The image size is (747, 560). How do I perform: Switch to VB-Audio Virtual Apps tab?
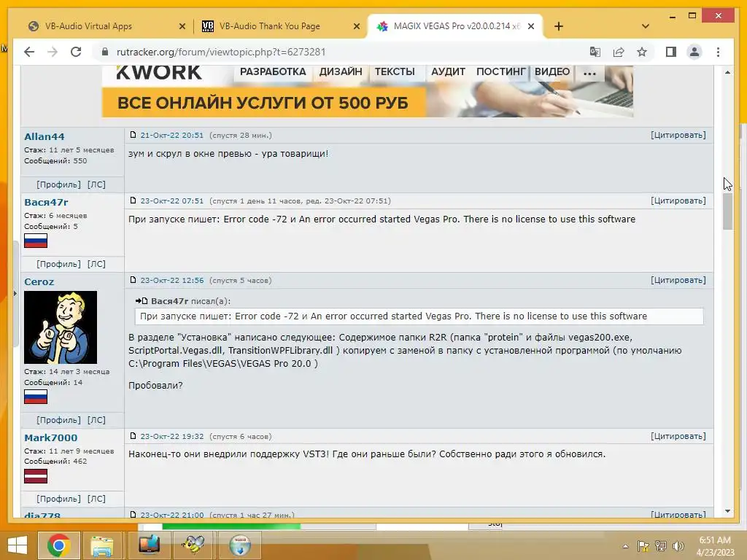pos(88,26)
